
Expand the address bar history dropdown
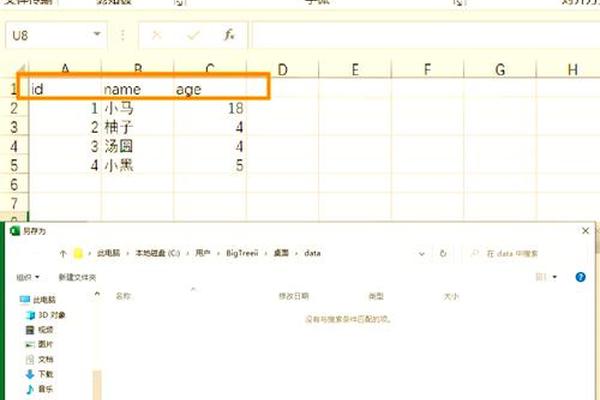(x=422, y=254)
